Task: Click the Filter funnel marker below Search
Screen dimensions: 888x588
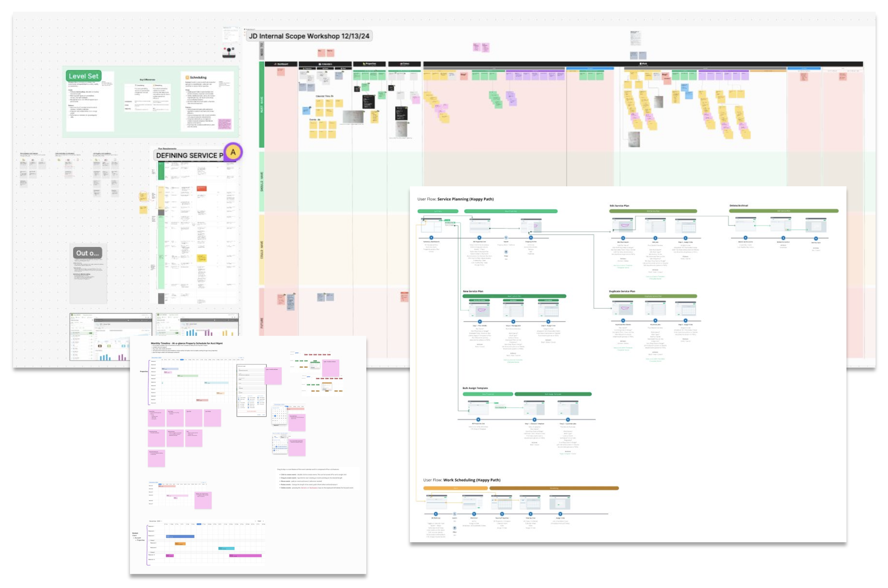Action: coord(506,252)
